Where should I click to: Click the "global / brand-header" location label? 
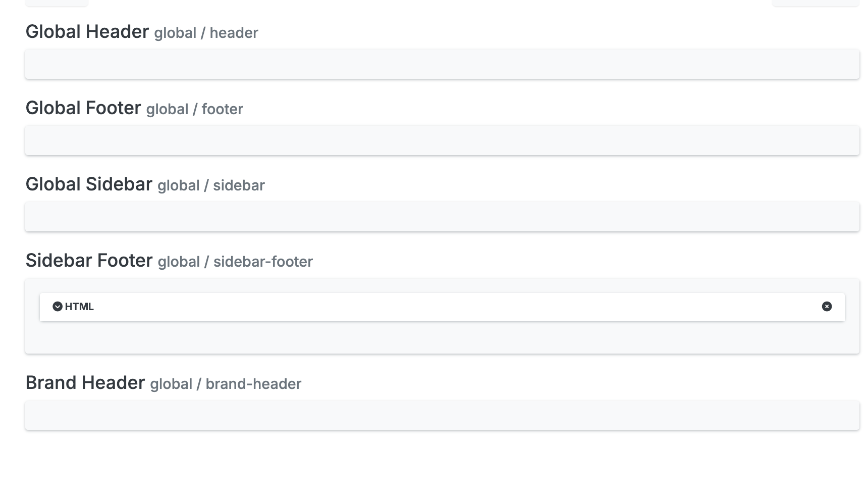pyautogui.click(x=226, y=384)
